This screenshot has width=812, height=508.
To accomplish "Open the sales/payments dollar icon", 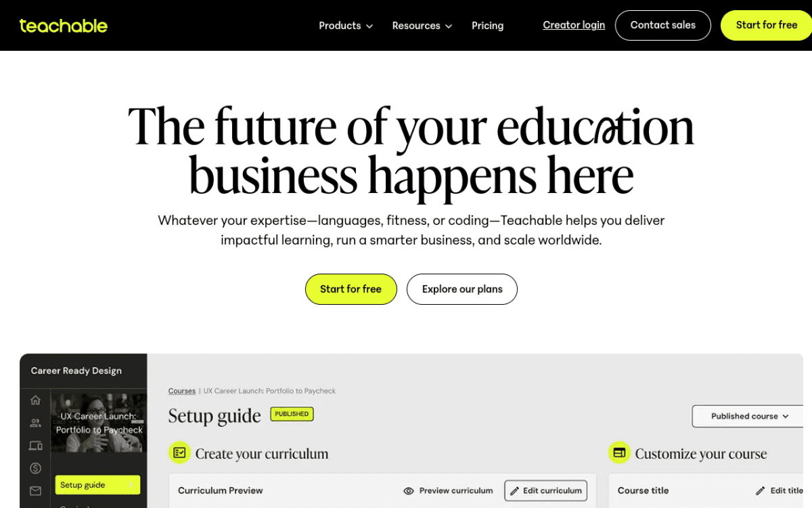I will 35,467.
